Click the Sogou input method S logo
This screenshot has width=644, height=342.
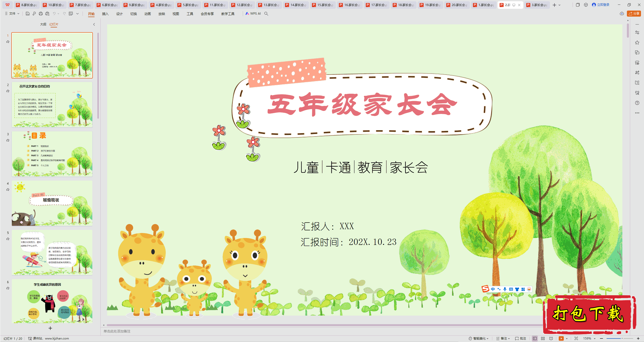tap(486, 289)
